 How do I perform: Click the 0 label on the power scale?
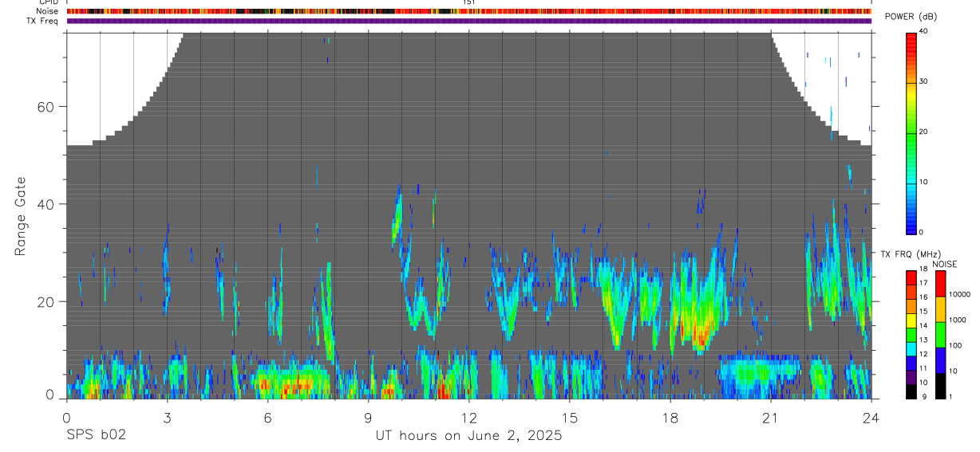(x=921, y=232)
